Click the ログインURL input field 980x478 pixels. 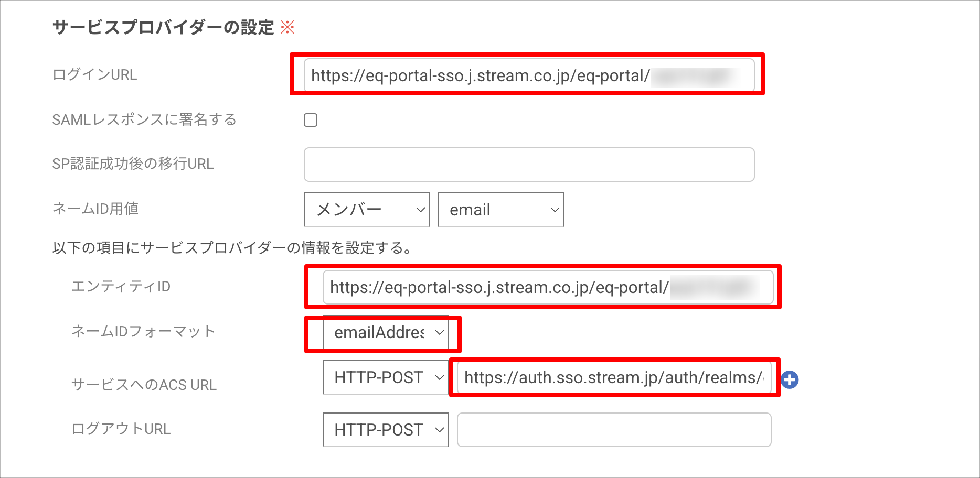point(529,75)
